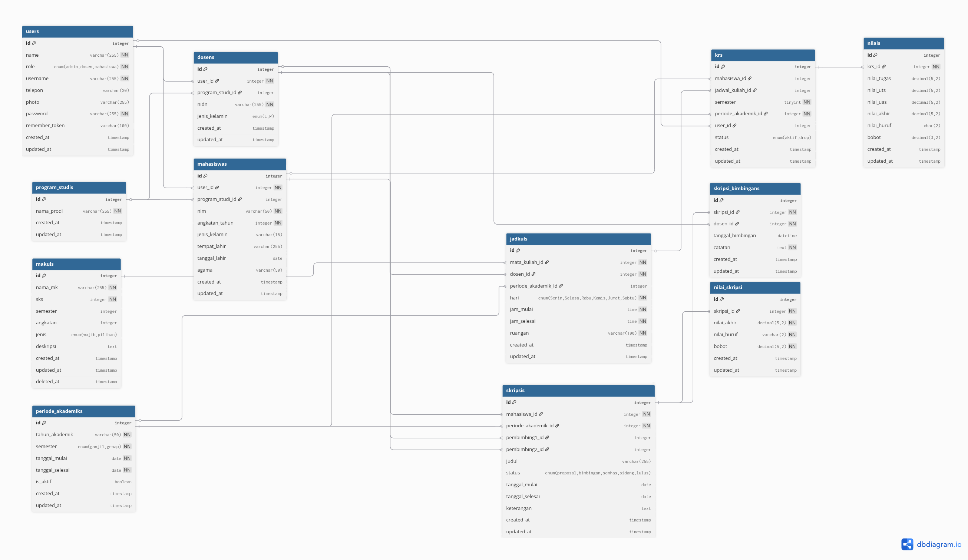Click the nilai_tugas field in nilais
Screen dimensions: 968x560
[904, 79]
